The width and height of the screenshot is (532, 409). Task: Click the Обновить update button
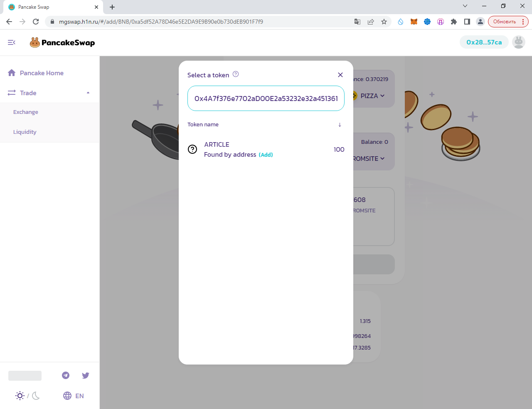pos(505,22)
